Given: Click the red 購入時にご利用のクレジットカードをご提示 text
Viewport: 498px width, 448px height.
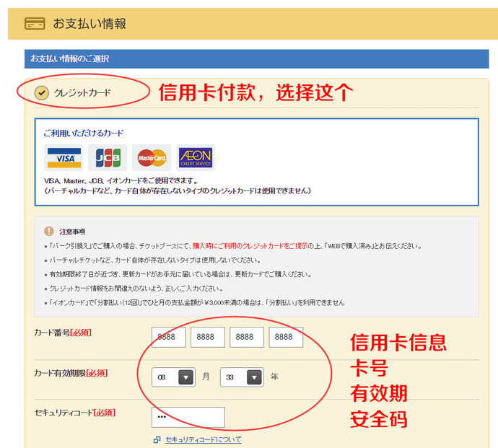Looking at the screenshot, I should click(x=250, y=246).
